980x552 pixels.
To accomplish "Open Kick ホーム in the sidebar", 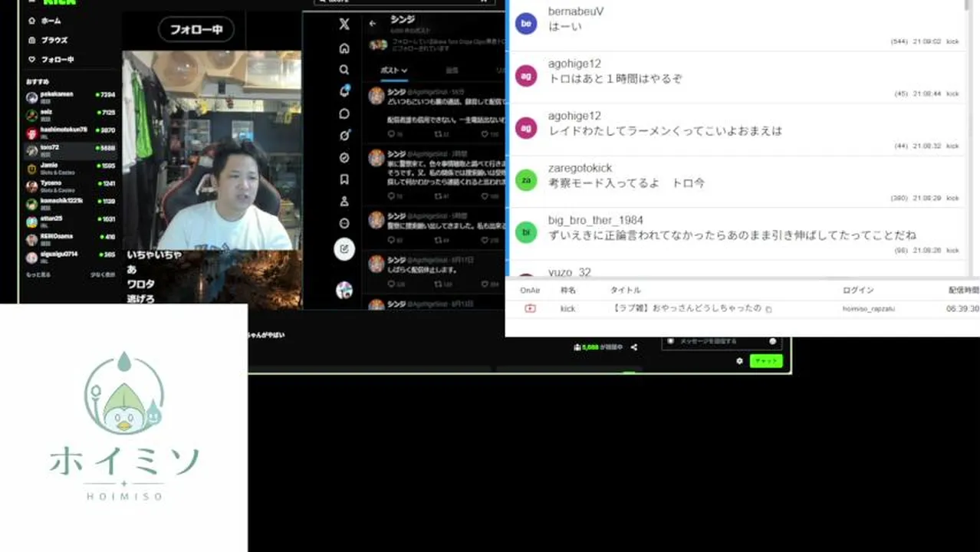I will [44, 21].
